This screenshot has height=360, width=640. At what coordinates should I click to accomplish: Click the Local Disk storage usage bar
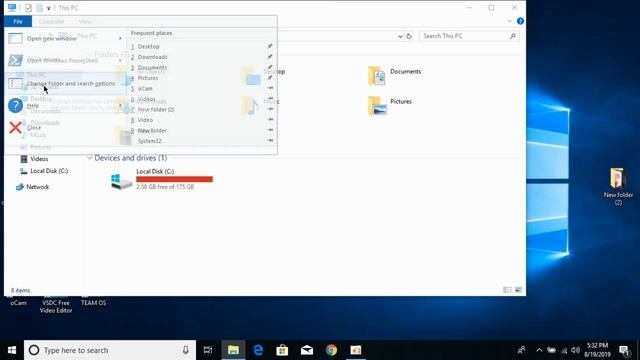tap(174, 179)
